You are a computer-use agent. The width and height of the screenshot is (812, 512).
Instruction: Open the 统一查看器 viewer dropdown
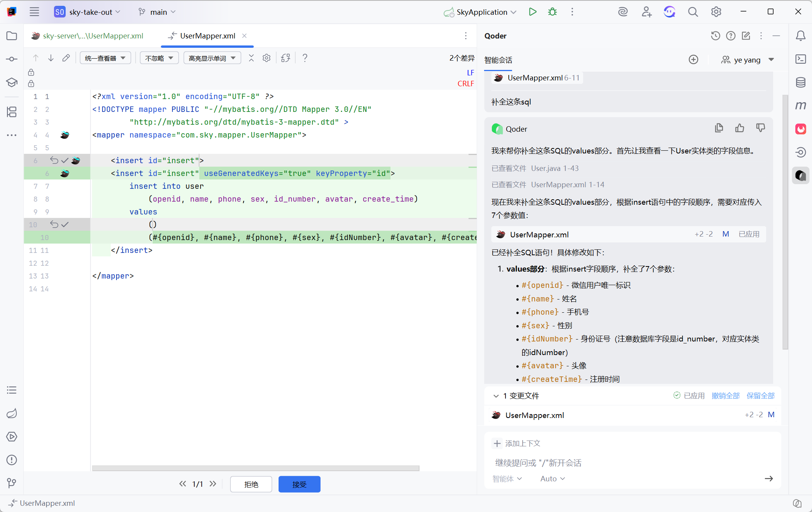pos(105,58)
